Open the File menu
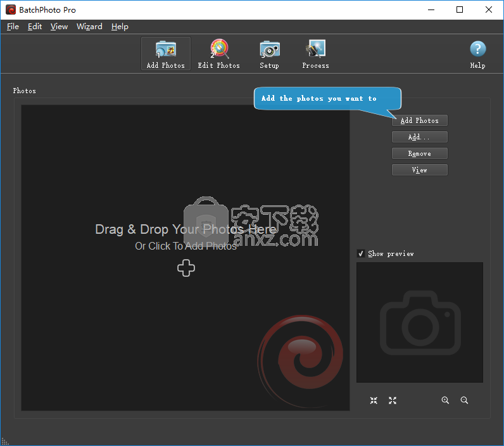The height and width of the screenshot is (446, 504). coord(13,27)
